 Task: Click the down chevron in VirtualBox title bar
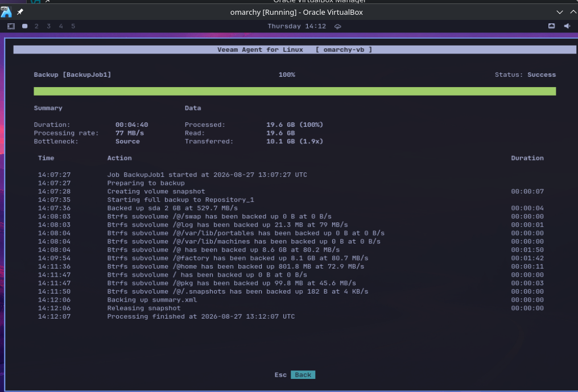560,12
